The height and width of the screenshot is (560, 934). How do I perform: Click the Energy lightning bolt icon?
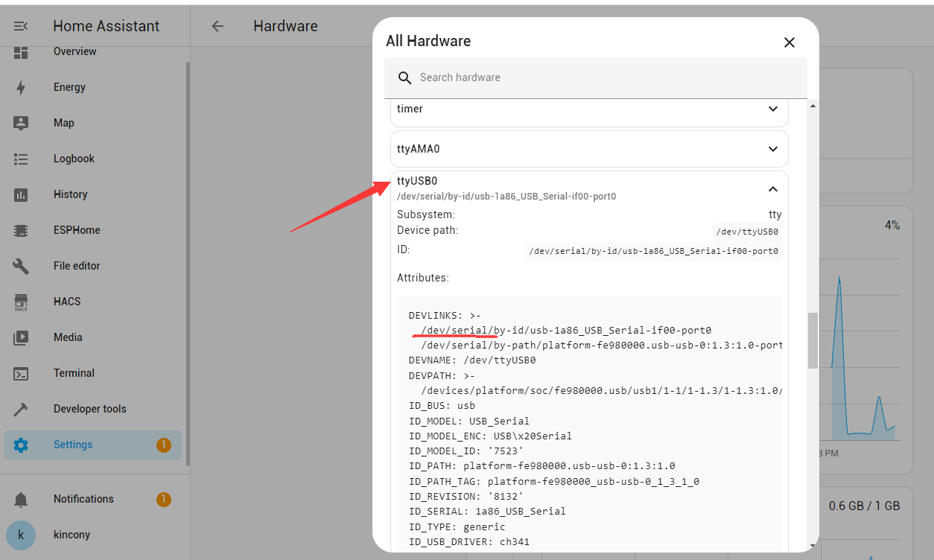[21, 87]
